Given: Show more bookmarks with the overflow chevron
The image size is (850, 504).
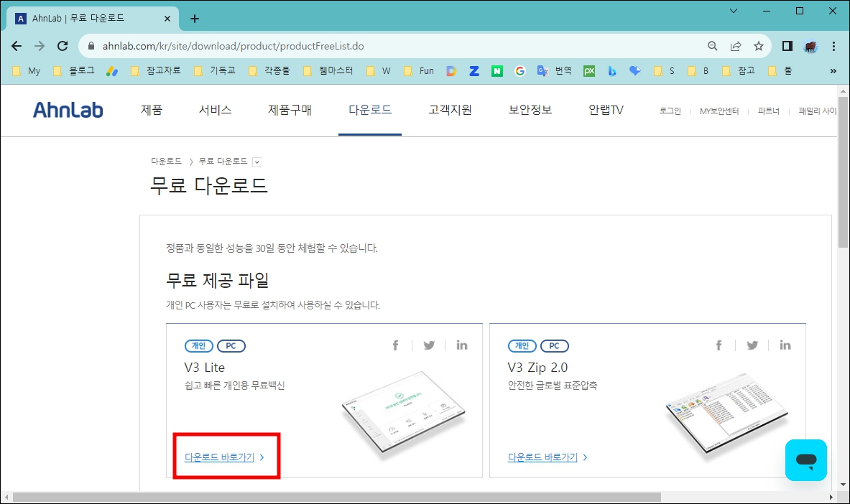Looking at the screenshot, I should coord(833,71).
